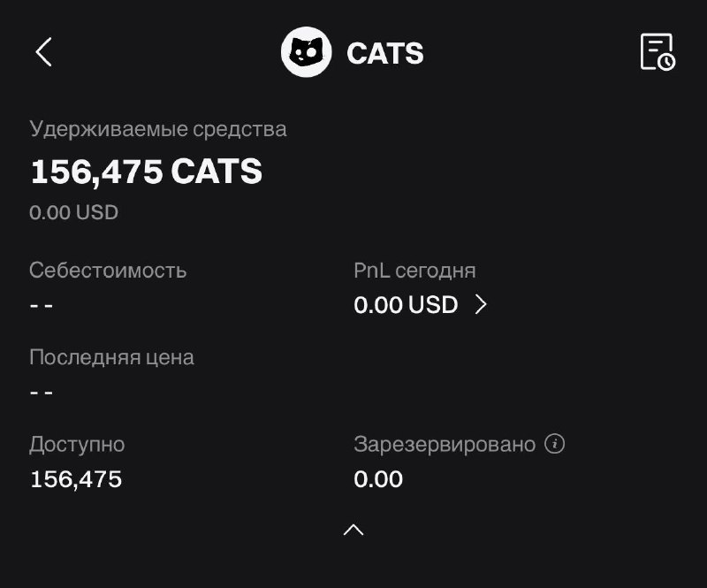Tap the available amount 156,475
The image size is (707, 588).
pyautogui.click(x=76, y=479)
